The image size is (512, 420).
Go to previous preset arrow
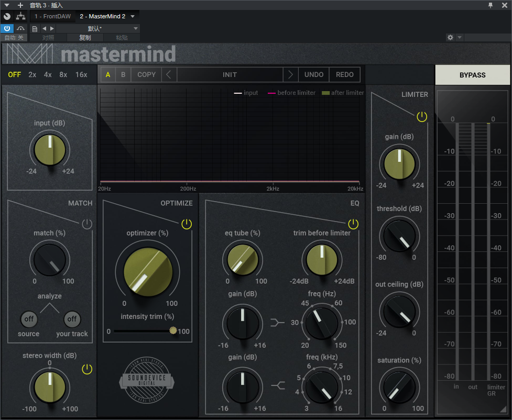[169, 75]
